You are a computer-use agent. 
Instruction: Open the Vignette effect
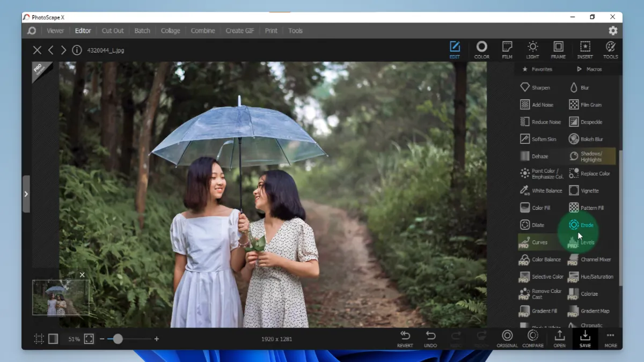[x=589, y=190]
